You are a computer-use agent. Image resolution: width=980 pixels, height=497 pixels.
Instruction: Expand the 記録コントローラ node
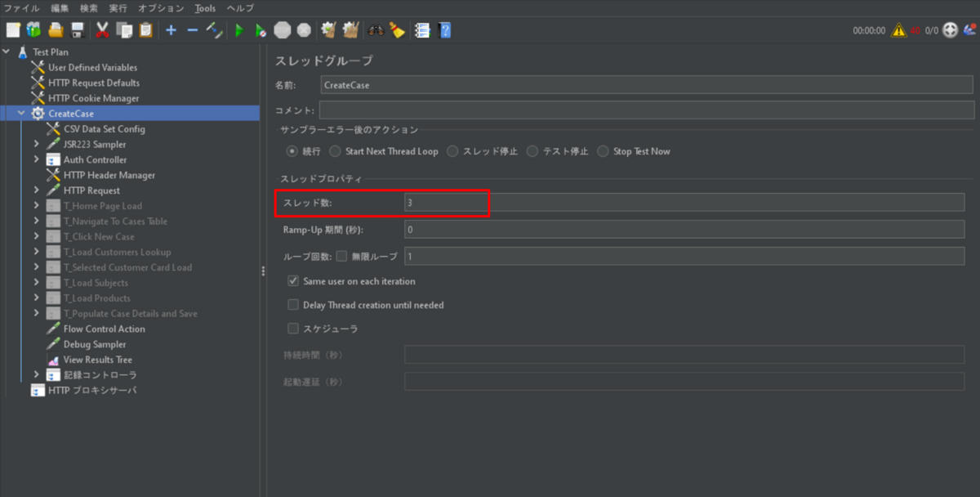pyautogui.click(x=37, y=375)
